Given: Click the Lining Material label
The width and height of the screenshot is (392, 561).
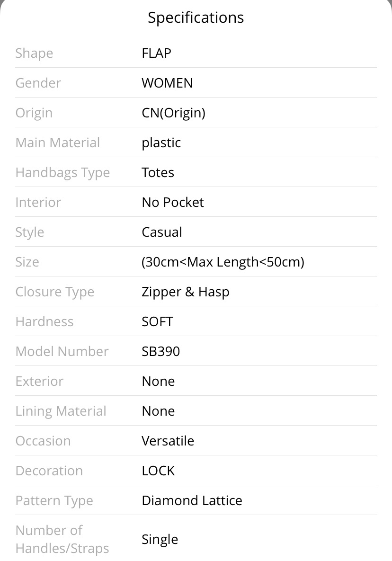Looking at the screenshot, I should coord(61,411).
